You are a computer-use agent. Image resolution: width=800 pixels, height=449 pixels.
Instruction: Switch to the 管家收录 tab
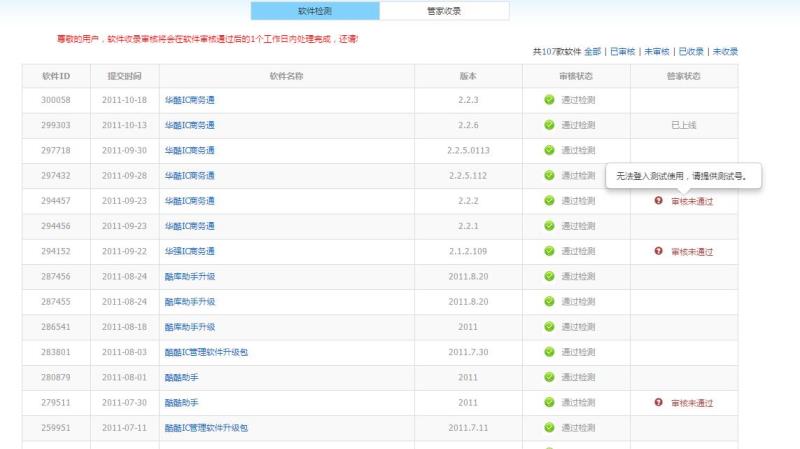444,11
